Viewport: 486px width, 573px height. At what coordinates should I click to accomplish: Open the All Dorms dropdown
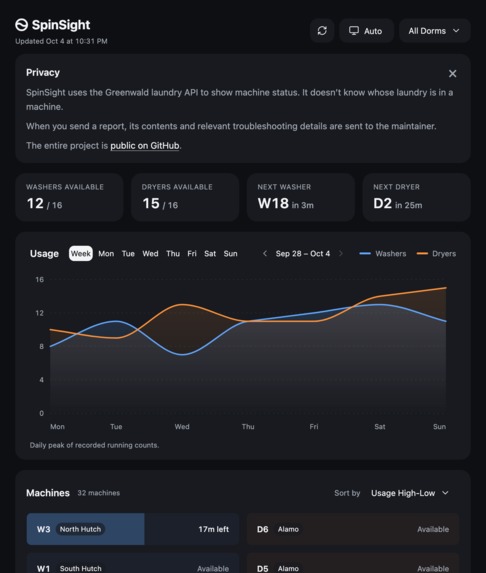pos(434,31)
